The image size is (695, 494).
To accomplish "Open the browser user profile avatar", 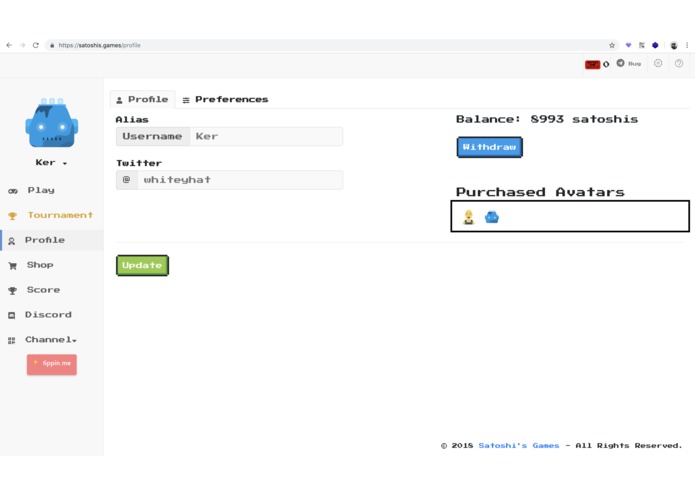I will tap(674, 45).
